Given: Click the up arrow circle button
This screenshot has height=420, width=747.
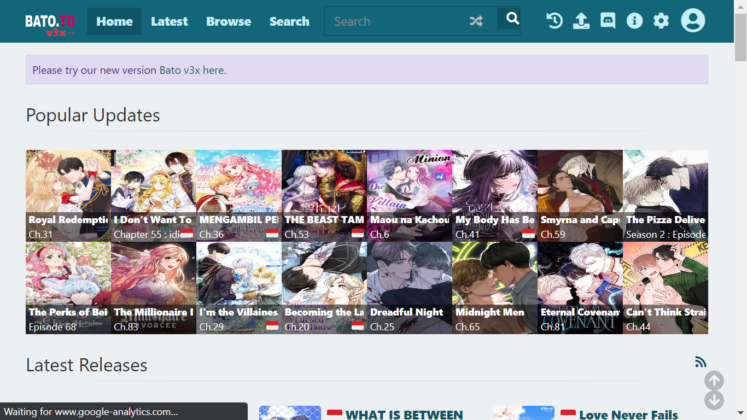Looking at the screenshot, I should click(714, 380).
